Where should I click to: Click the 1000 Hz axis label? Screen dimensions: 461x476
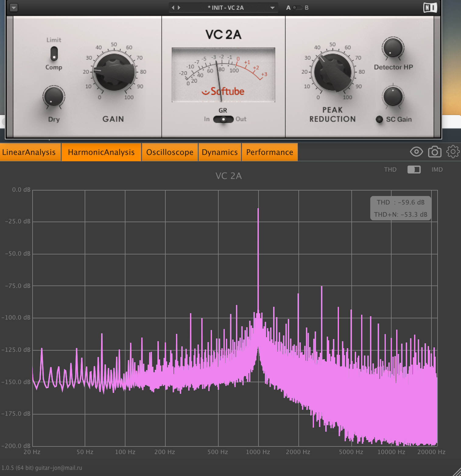coord(258,452)
